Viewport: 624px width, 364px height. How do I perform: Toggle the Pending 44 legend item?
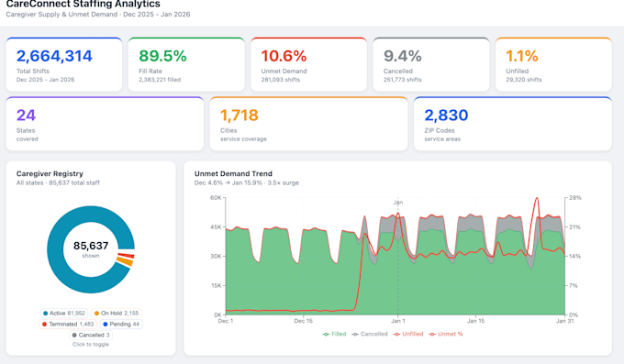(120, 324)
